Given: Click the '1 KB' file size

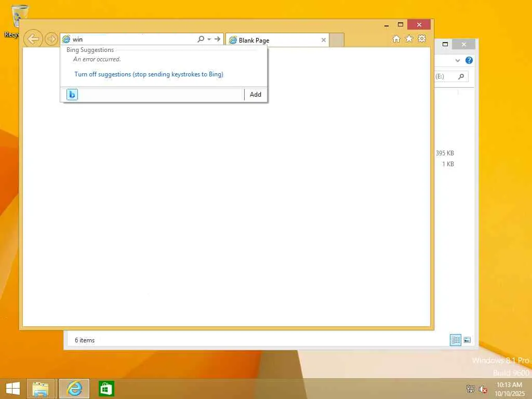Looking at the screenshot, I should point(448,164).
